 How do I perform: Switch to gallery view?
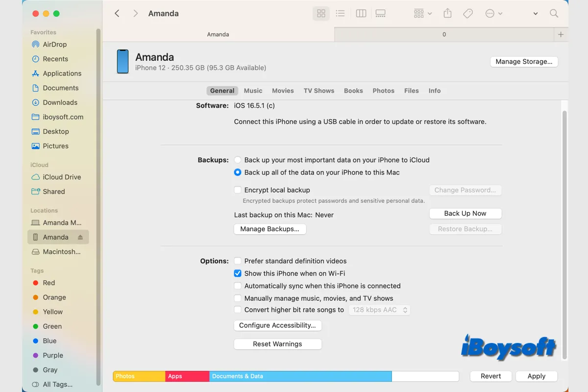tap(380, 14)
